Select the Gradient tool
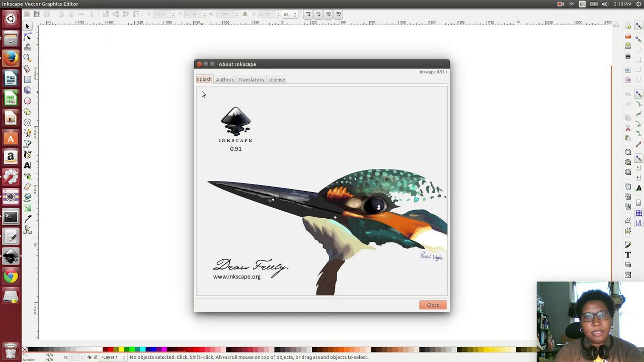This screenshot has height=362, width=644. pyautogui.click(x=28, y=208)
